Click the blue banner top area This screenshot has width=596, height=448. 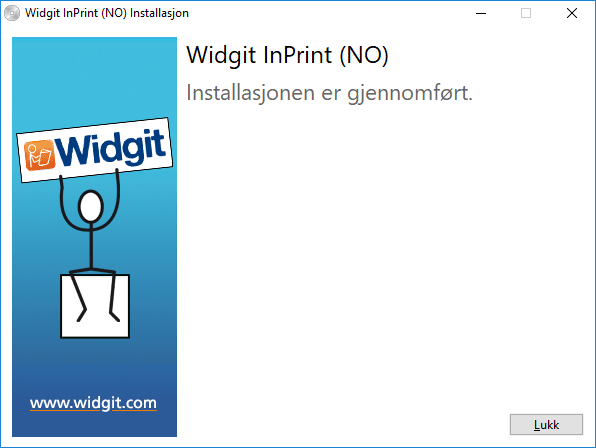point(94,76)
